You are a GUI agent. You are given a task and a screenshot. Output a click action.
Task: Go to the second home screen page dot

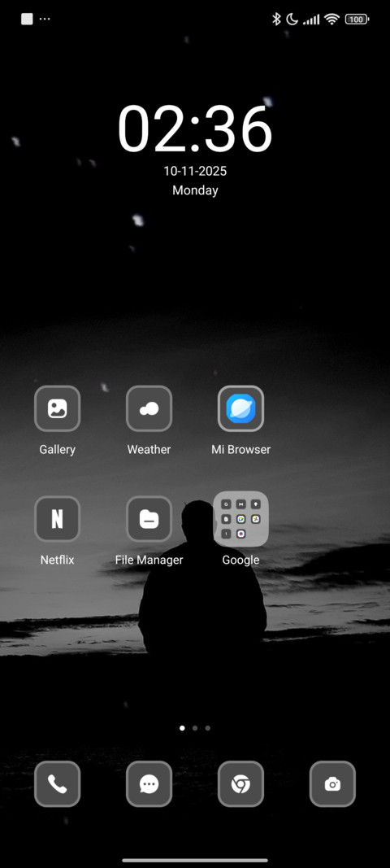coord(195,728)
